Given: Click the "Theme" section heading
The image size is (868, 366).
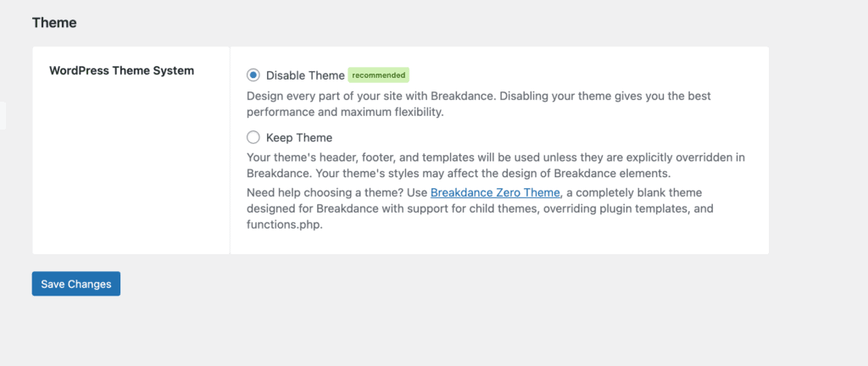Looking at the screenshot, I should 54,23.
